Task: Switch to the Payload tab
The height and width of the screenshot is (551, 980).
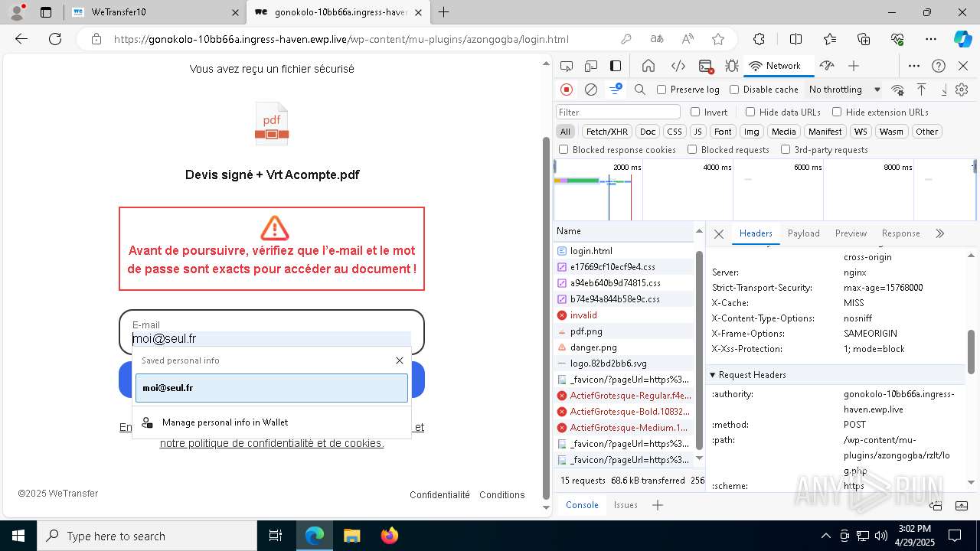Action: coord(804,233)
